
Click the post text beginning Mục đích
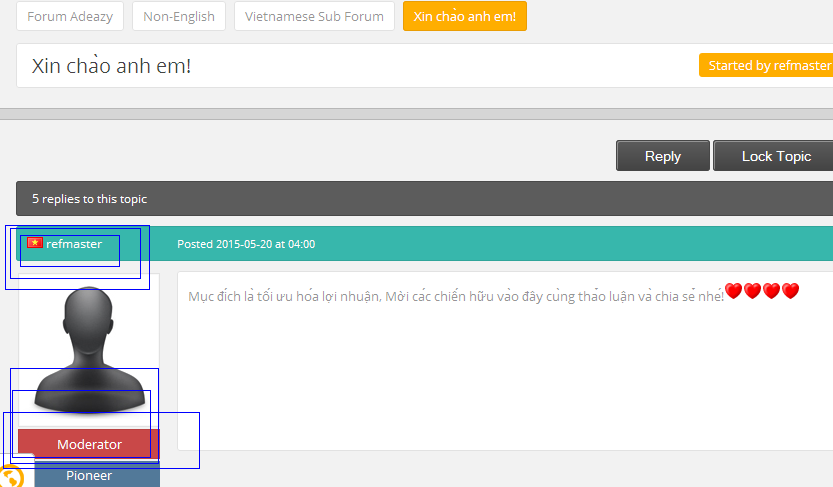[x=456, y=296]
